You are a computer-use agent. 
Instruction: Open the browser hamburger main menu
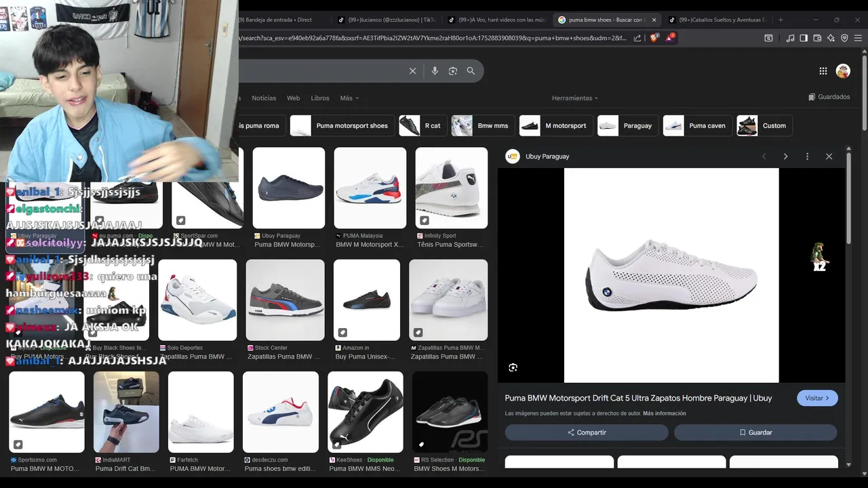859,38
